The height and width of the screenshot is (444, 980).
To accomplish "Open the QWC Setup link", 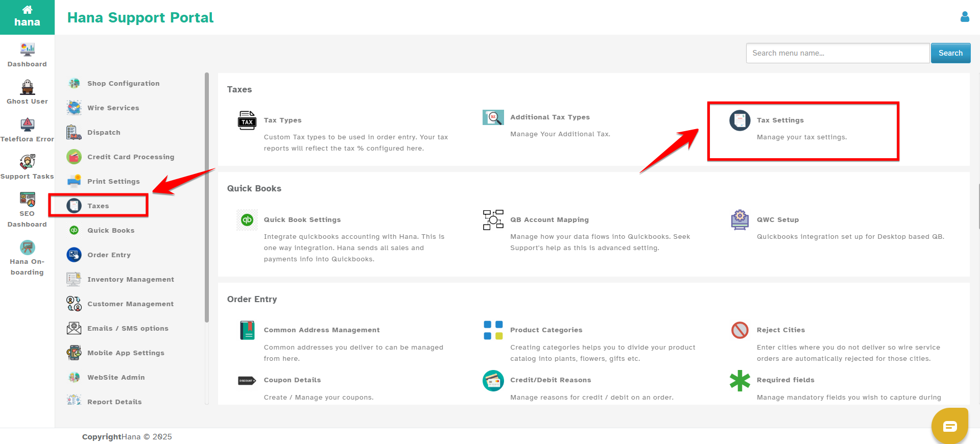I will pos(778,219).
